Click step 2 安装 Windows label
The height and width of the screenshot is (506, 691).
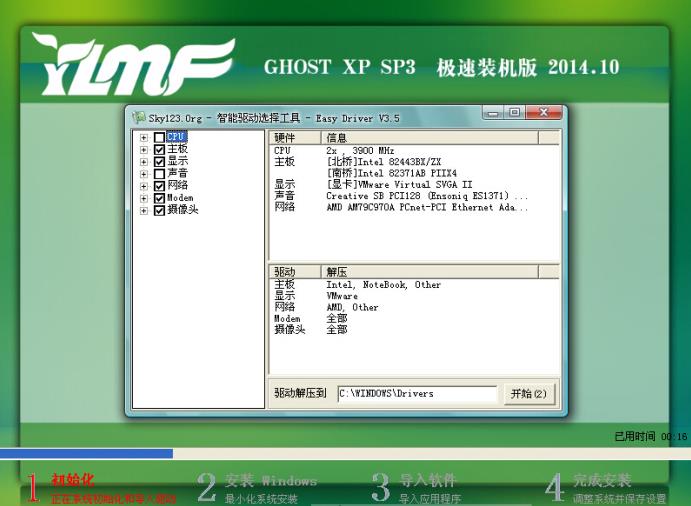click(x=271, y=480)
